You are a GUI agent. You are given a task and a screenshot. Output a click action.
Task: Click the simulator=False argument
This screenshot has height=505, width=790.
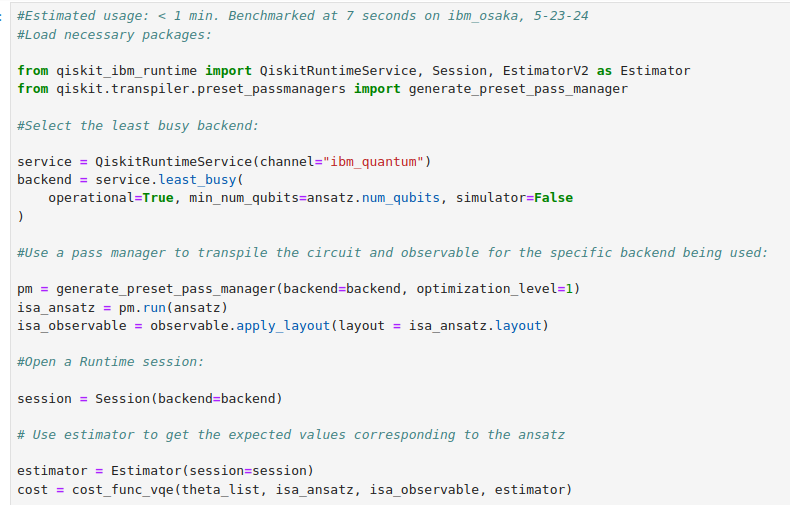514,198
